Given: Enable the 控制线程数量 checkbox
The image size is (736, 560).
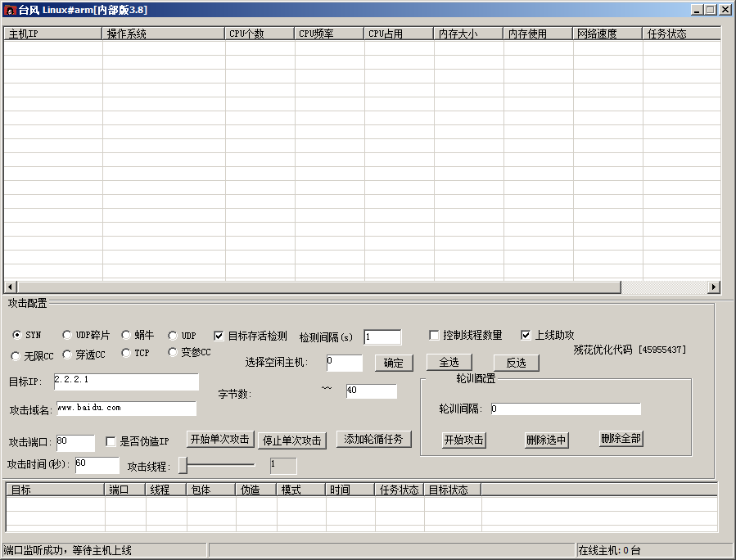Looking at the screenshot, I should (434, 335).
